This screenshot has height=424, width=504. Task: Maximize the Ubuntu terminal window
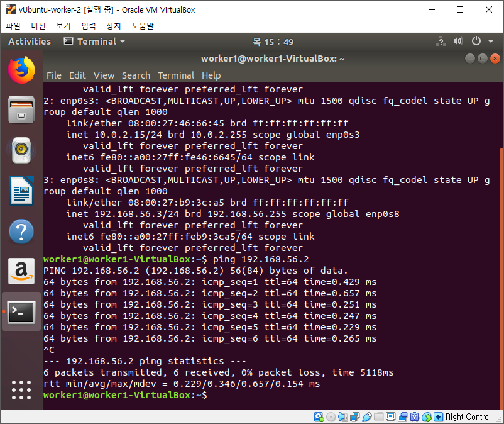483,59
